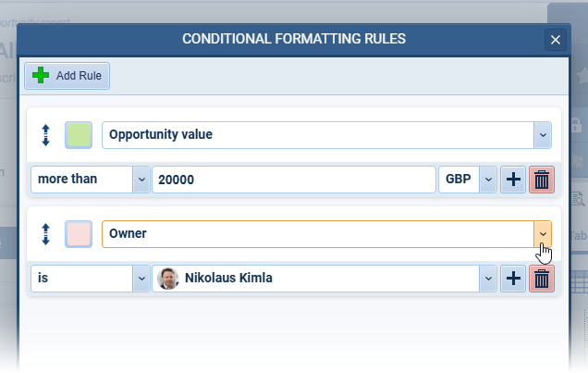588x373 pixels.
Task: Expand the Nikolaus Kimla owner dropdown
Action: pos(488,278)
